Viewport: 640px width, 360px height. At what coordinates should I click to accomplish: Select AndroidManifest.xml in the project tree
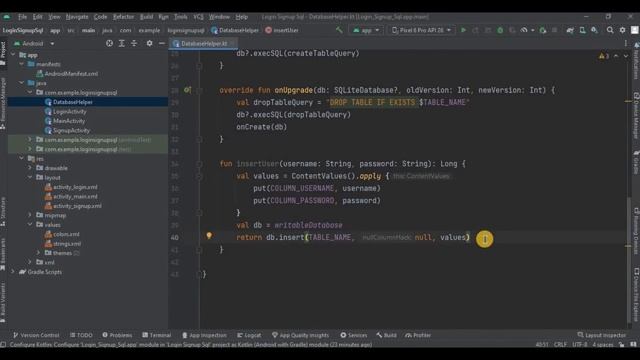pos(71,73)
